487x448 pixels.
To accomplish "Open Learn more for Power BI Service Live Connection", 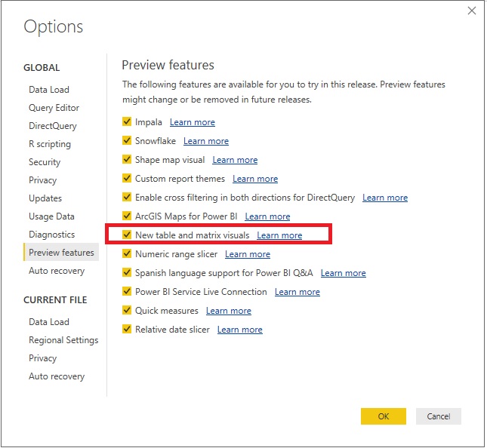I will [297, 292].
